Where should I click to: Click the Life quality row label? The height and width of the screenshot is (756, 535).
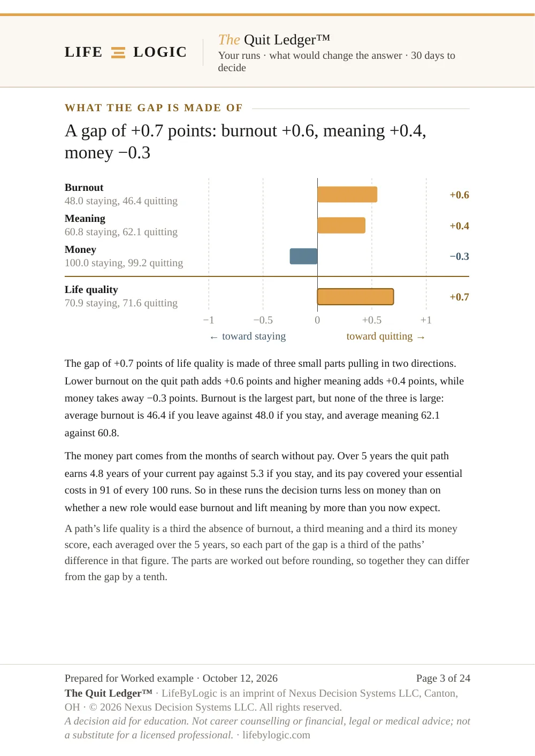(x=91, y=290)
